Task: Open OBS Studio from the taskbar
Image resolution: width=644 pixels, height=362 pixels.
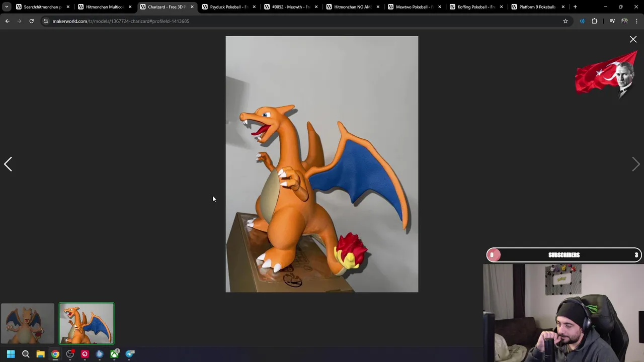Action: point(70,354)
